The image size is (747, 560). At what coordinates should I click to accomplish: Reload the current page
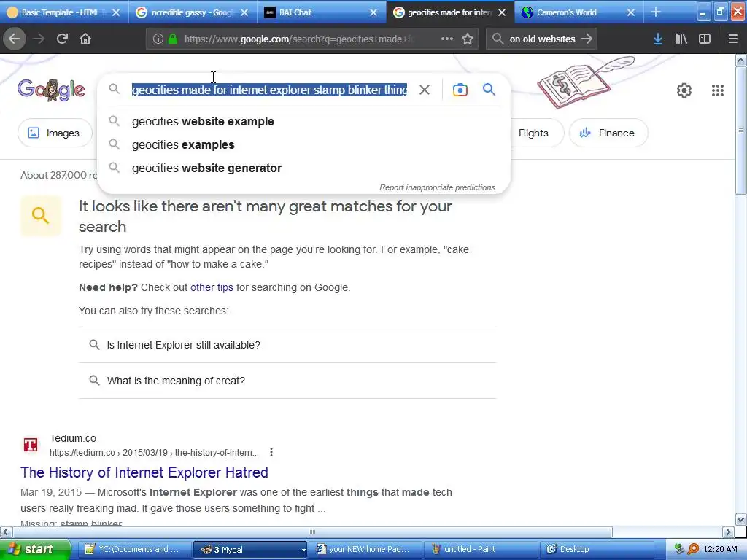62,39
